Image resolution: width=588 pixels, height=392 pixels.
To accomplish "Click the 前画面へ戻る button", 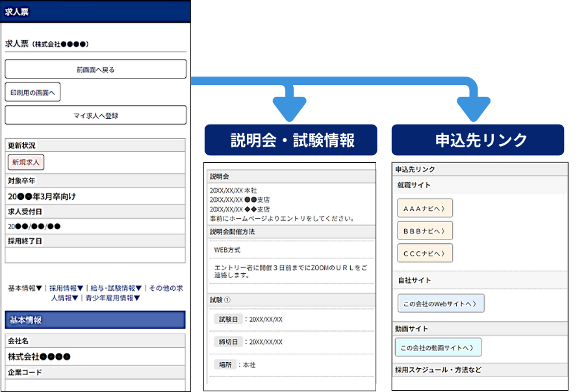I will point(96,69).
